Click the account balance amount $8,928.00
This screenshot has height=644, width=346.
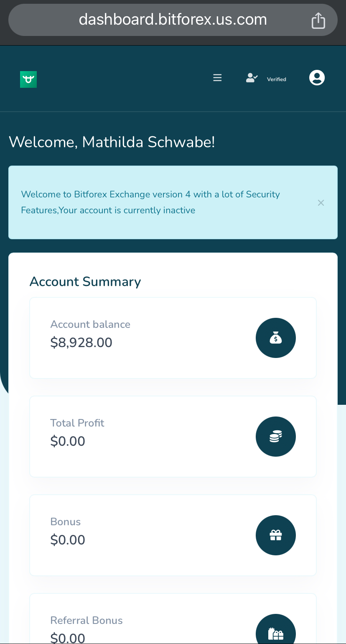(81, 342)
